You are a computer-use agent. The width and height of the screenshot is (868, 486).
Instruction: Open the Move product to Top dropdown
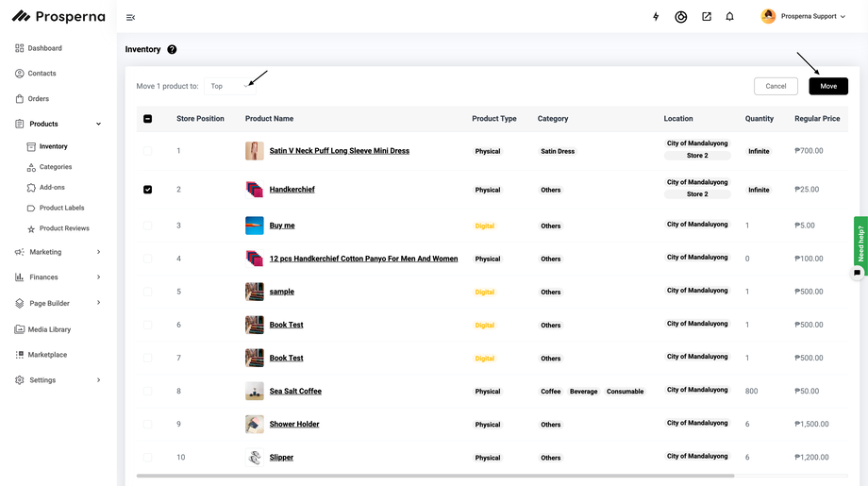[x=230, y=86]
